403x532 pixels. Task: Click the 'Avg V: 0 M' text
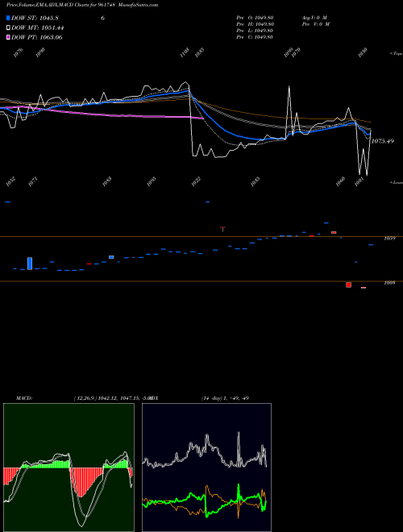314,18
